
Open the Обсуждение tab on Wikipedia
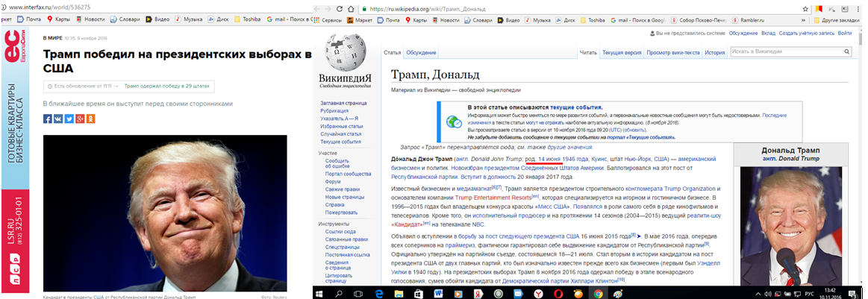pos(421,52)
